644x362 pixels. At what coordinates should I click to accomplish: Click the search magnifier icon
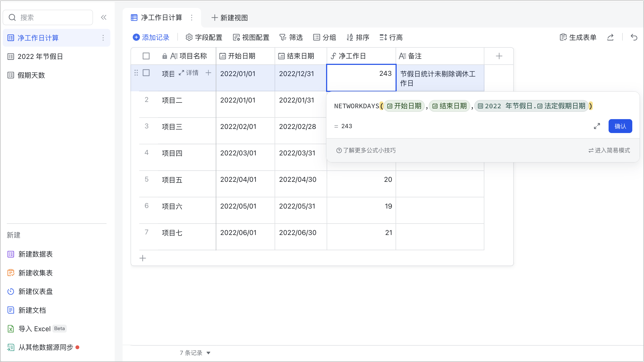click(x=12, y=17)
